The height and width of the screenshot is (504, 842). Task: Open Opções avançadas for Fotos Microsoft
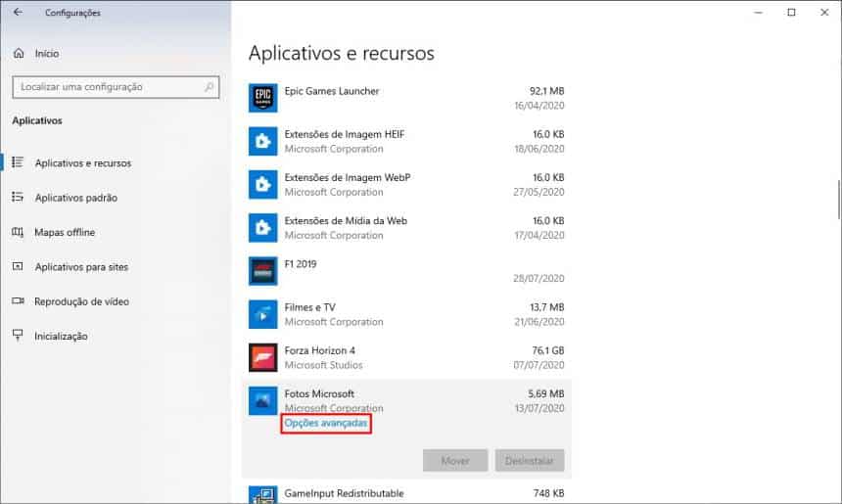click(326, 423)
